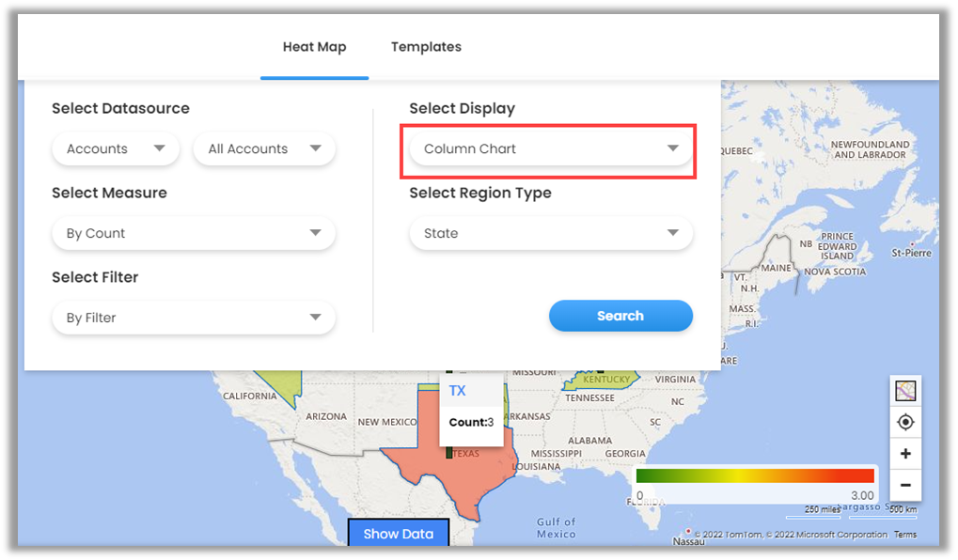Click the locate me target icon

(905, 423)
